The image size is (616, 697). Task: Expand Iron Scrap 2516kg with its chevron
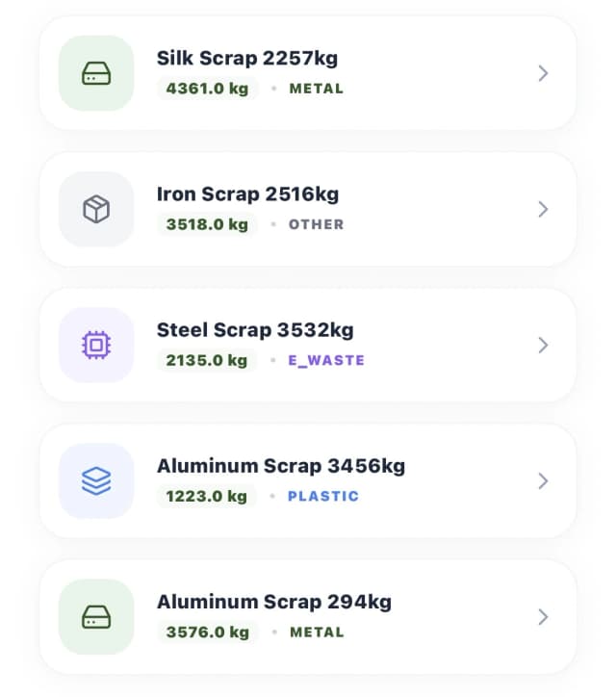pyautogui.click(x=543, y=209)
